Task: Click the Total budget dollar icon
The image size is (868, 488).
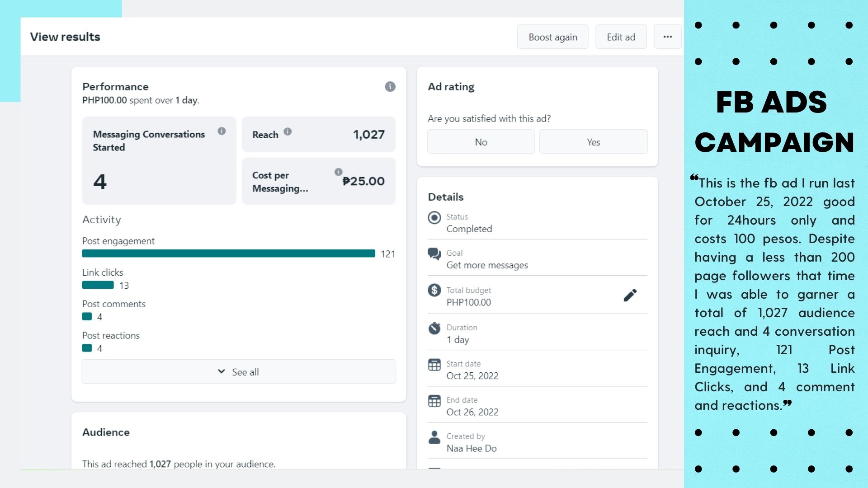Action: point(434,290)
